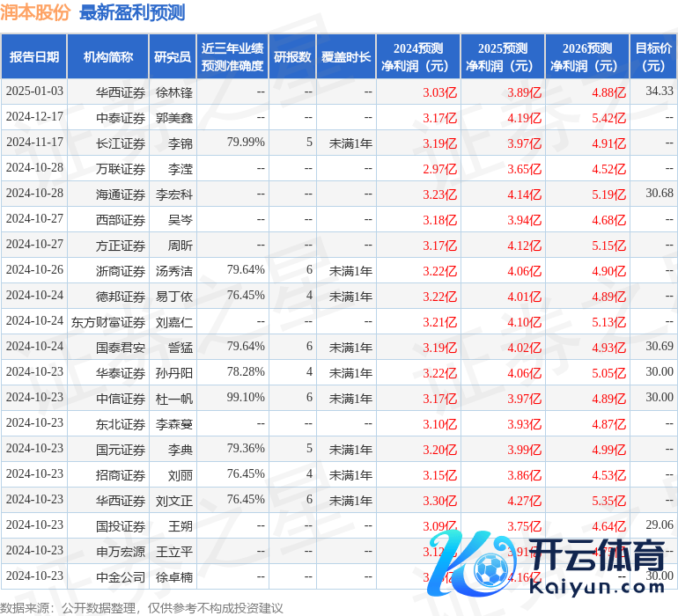Click the 东方财富证券 institution name
This screenshot has height=616, width=678.
coord(108,322)
